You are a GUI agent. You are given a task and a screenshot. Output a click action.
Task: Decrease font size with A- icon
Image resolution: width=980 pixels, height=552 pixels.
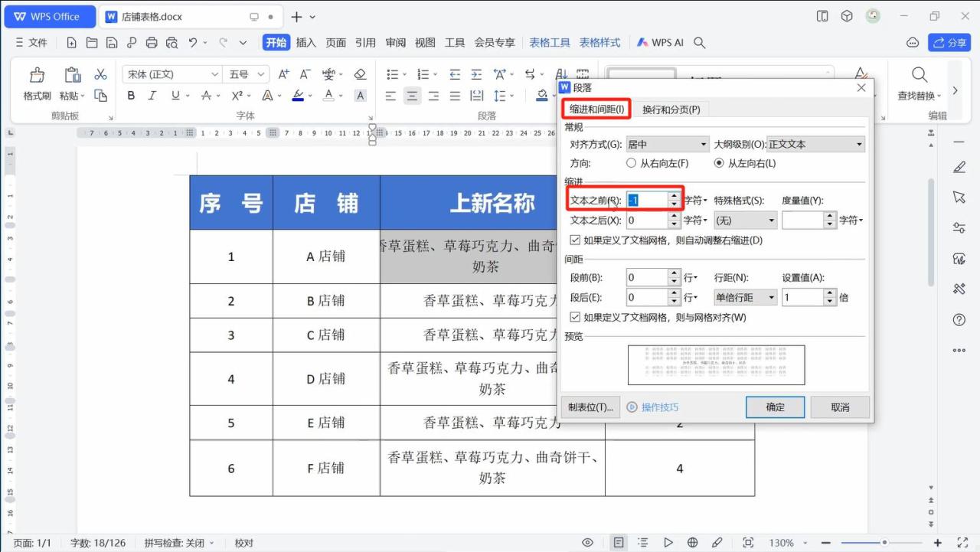tap(305, 74)
